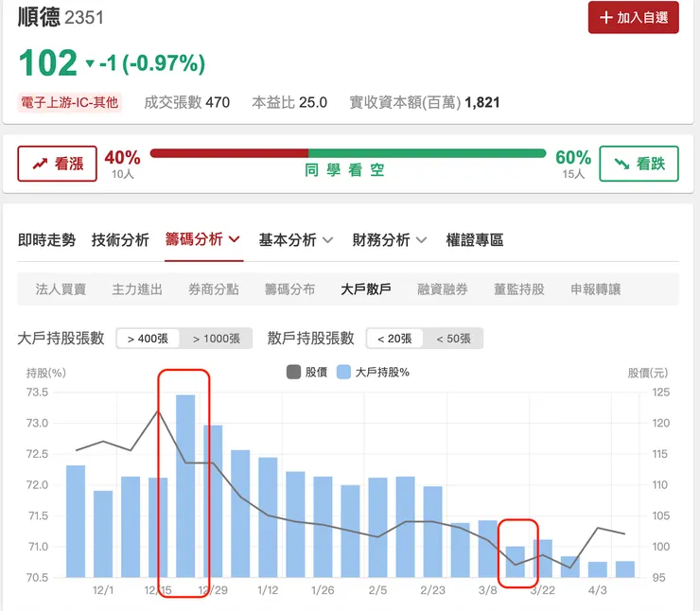Image resolution: width=700 pixels, height=611 pixels.
Task: Click the 60% bearish percentage
Action: click(x=573, y=158)
